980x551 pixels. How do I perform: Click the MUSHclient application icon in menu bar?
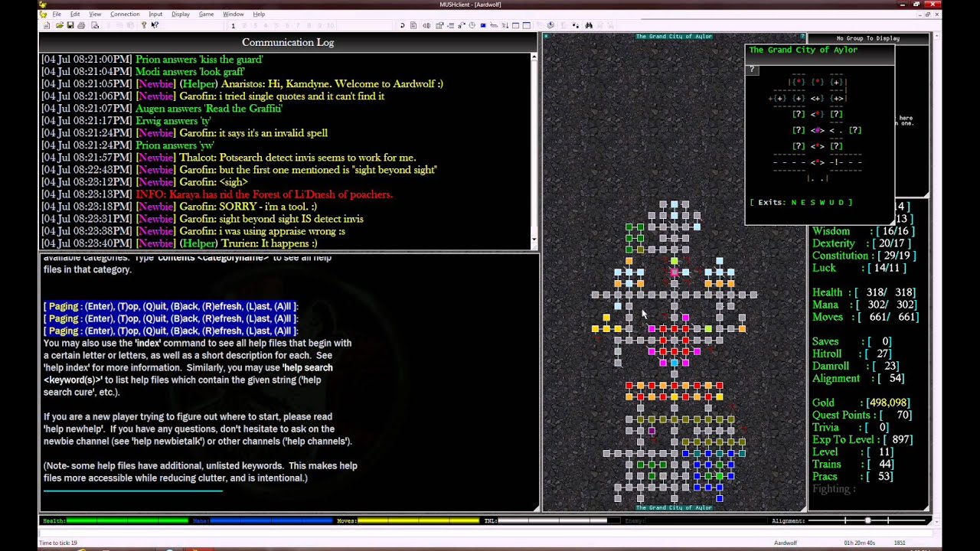(x=43, y=14)
